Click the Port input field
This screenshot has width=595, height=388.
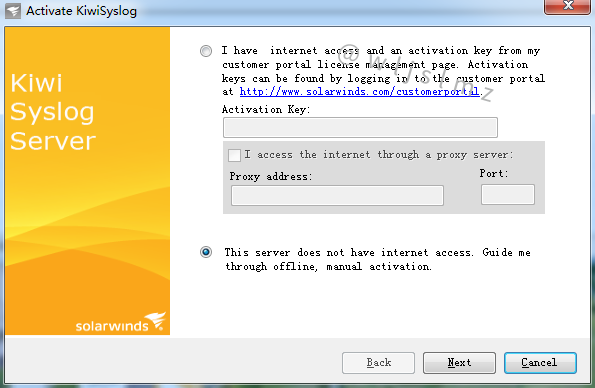(508, 195)
